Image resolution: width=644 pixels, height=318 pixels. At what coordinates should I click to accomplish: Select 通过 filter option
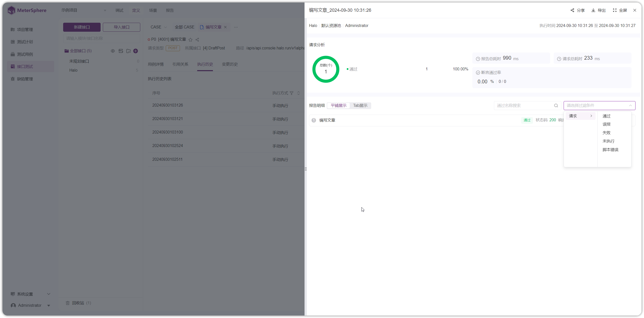606,116
